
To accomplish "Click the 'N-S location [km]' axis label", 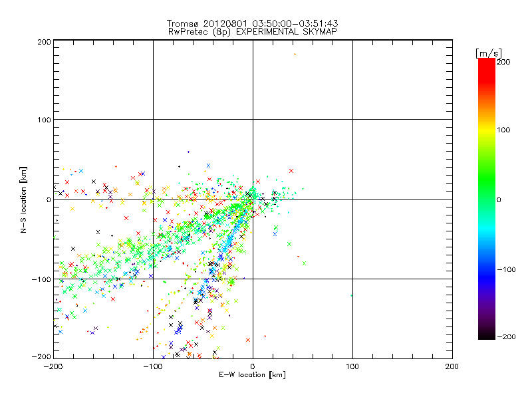I will [x=23, y=200].
